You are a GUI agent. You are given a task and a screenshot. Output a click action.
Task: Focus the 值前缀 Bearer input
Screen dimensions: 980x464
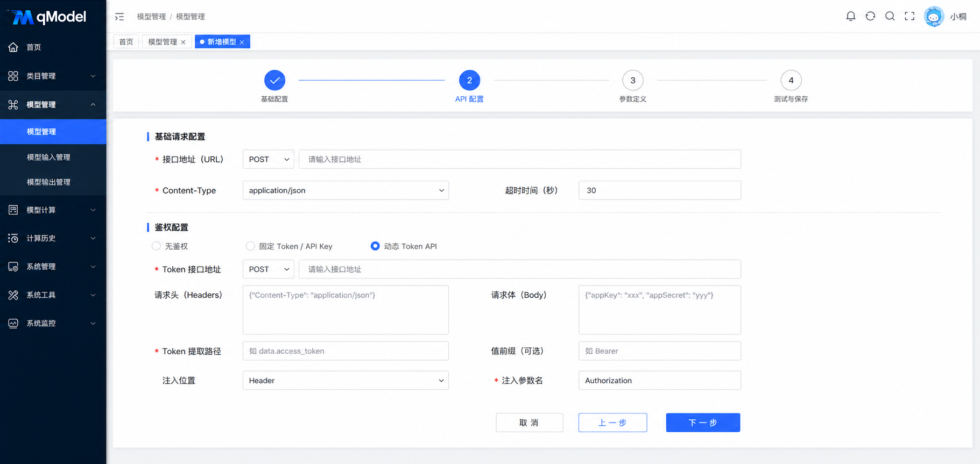[x=660, y=351]
